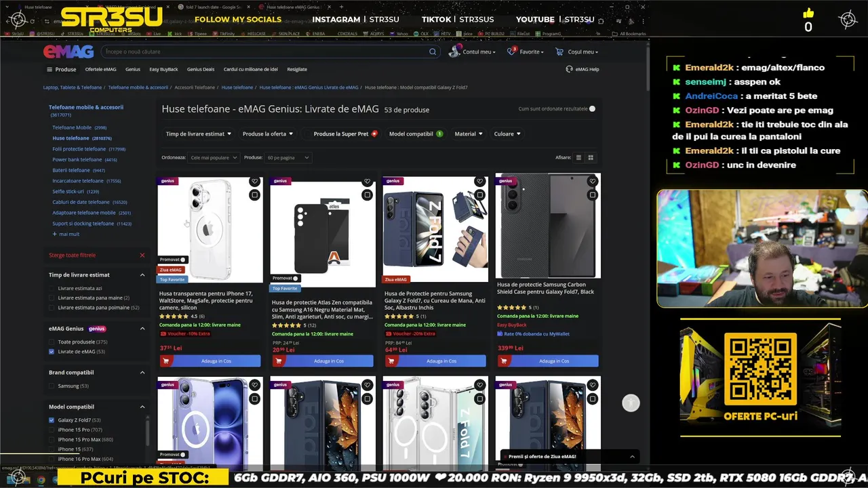Click compare icon on iPhone 17 transparent case
This screenshot has width=868, height=488.
254,195
